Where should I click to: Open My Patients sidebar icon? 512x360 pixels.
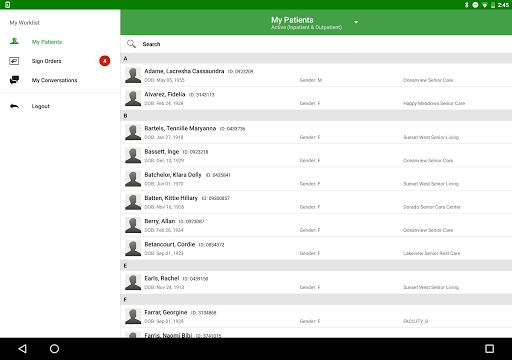14,41
